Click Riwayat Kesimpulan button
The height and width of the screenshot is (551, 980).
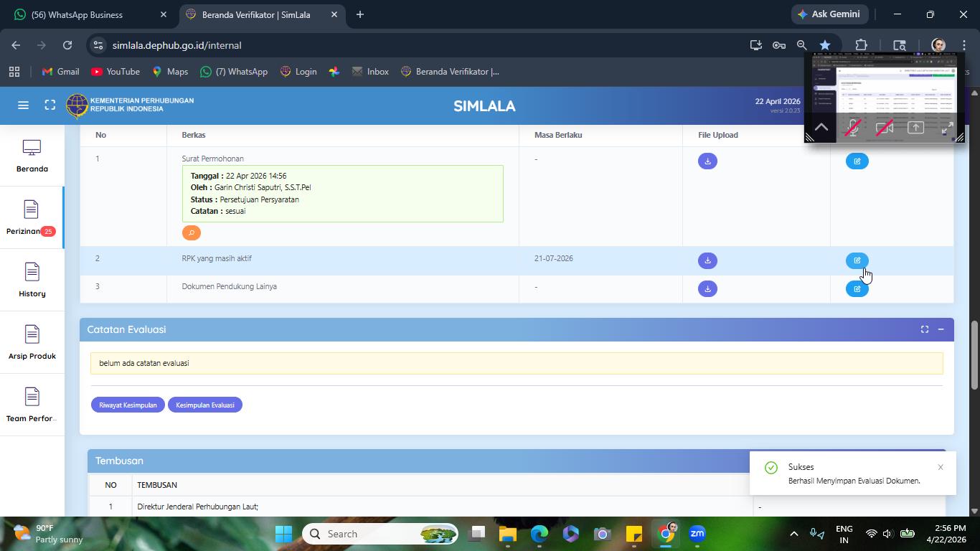128,405
